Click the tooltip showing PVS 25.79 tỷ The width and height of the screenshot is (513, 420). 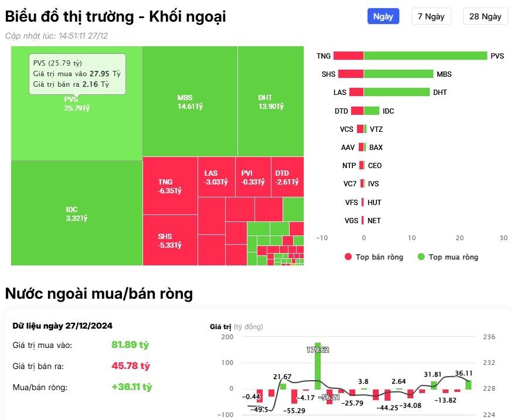click(78, 74)
